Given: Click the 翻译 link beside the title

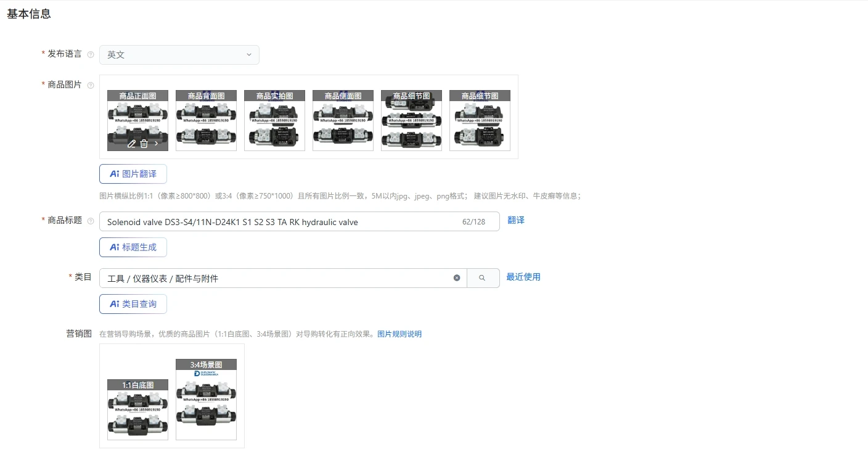Looking at the screenshot, I should 516,220.
